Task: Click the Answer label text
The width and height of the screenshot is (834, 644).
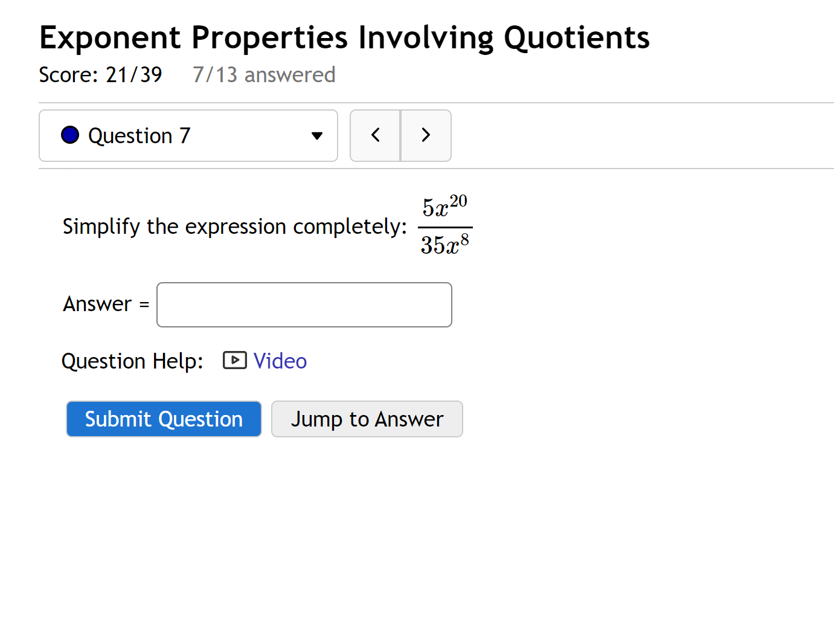Action: [97, 304]
